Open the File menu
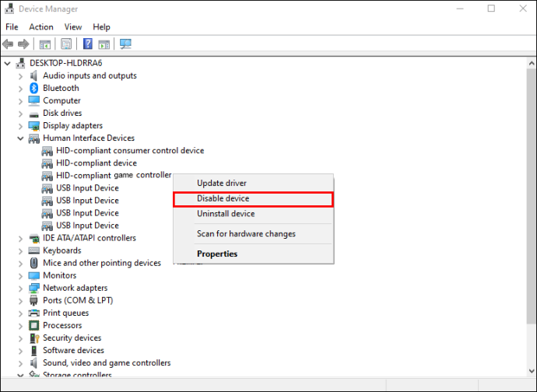The width and height of the screenshot is (537, 392). tap(12, 26)
